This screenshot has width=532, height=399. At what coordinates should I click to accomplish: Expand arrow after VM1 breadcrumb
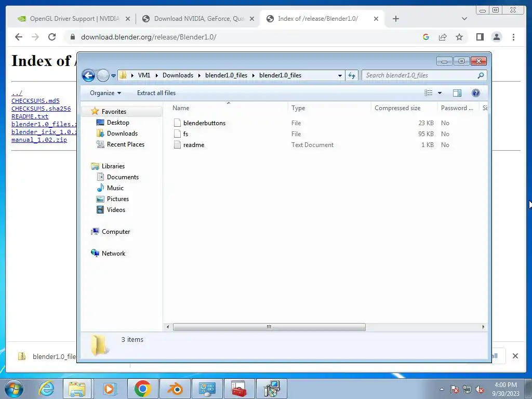point(156,75)
